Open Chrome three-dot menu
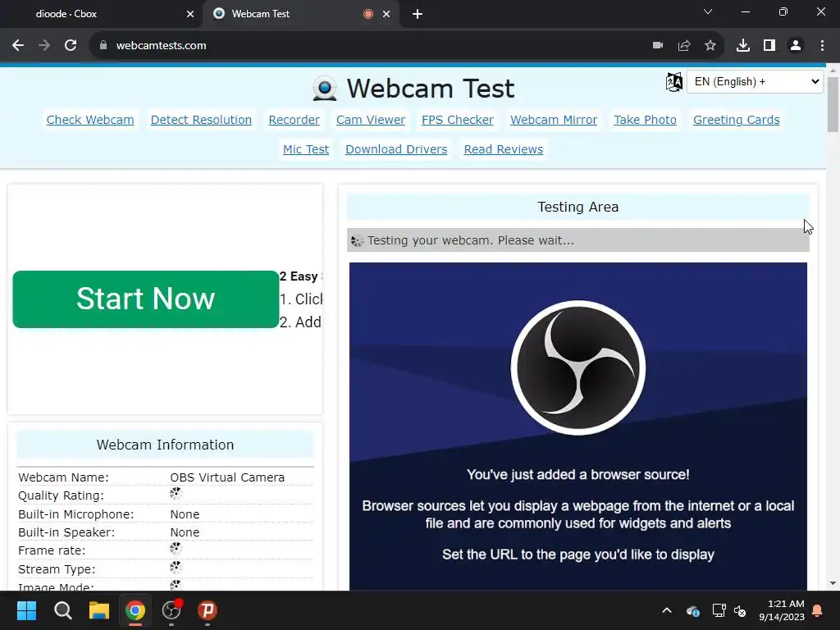This screenshot has height=630, width=840. click(x=822, y=46)
